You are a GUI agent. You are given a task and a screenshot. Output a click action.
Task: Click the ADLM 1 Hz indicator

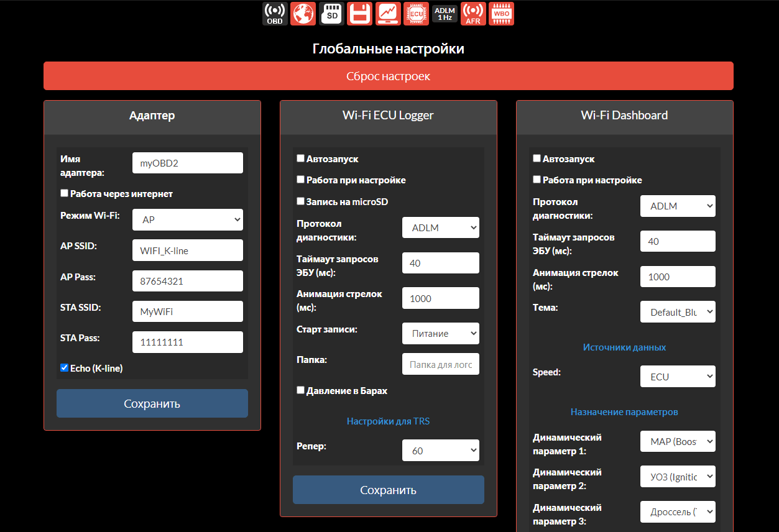[445, 14]
